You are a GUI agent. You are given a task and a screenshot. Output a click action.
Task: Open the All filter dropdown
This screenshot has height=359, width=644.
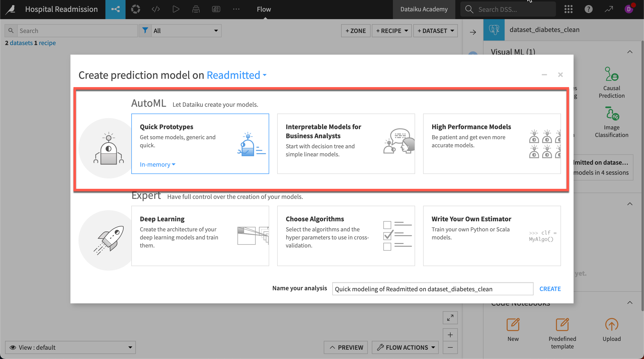click(186, 31)
